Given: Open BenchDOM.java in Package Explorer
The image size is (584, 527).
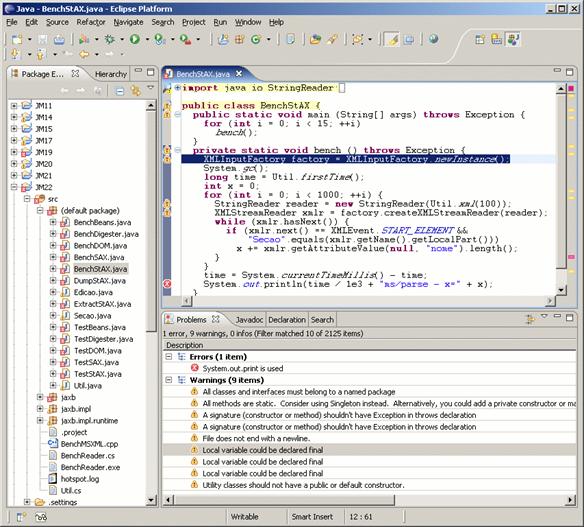Looking at the screenshot, I should pos(100,245).
